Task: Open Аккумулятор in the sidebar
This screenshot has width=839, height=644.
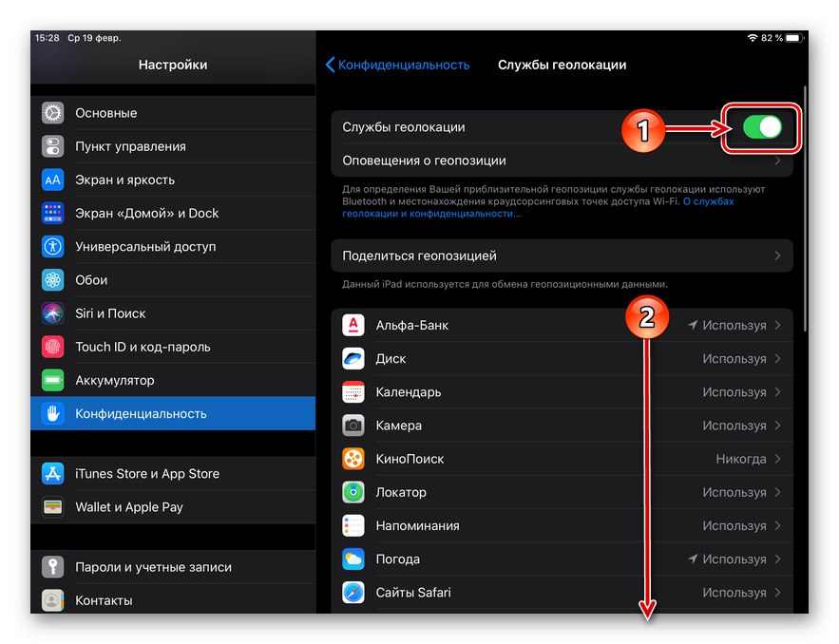Action: coord(173,380)
